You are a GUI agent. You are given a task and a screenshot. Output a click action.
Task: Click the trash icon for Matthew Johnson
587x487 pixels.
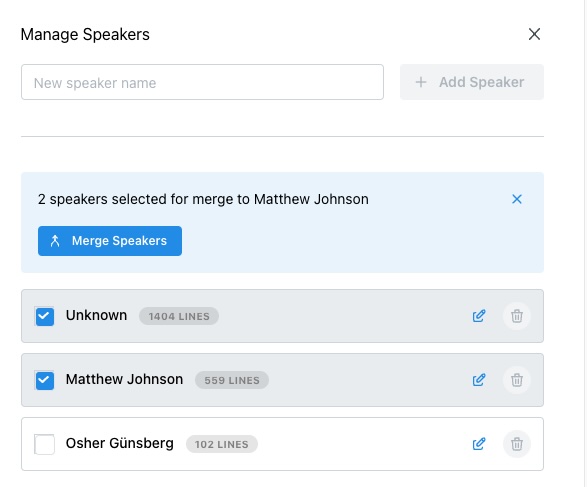tap(517, 380)
